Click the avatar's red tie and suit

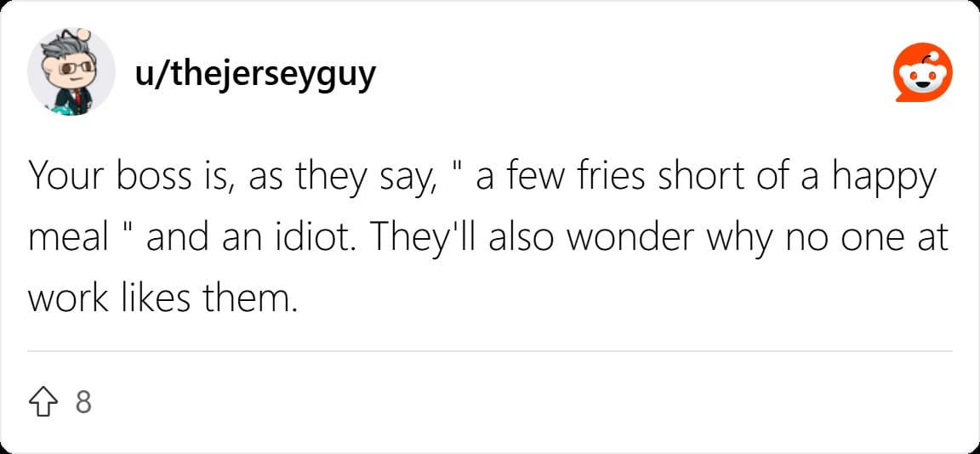coord(74,100)
